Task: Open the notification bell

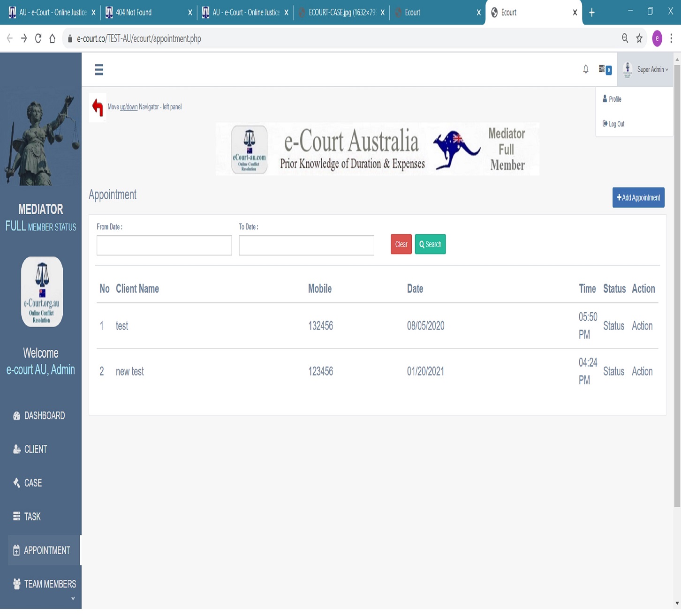Action: 585,69
